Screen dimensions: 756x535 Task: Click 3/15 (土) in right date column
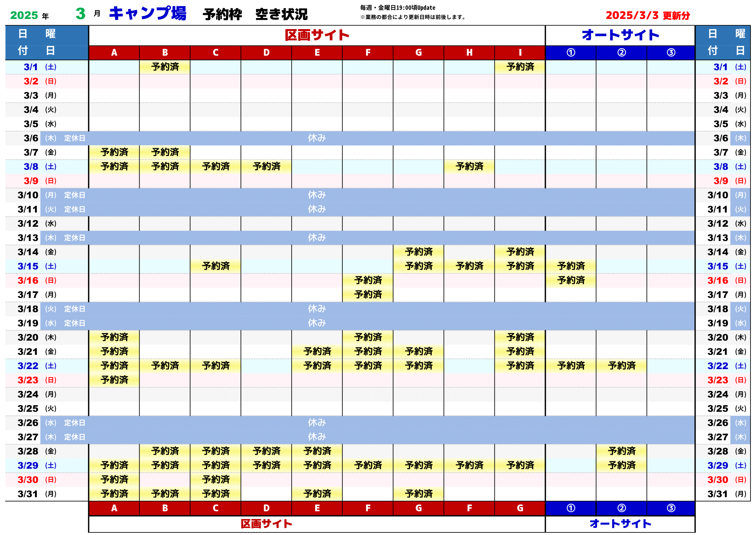pos(727,266)
